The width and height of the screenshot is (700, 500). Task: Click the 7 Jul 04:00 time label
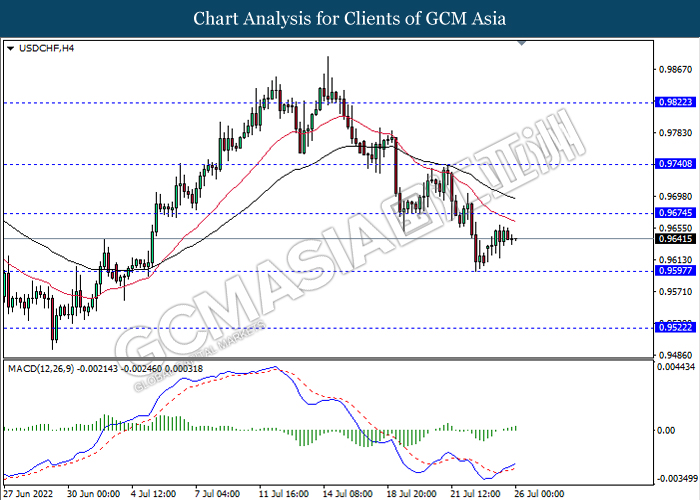tap(218, 494)
